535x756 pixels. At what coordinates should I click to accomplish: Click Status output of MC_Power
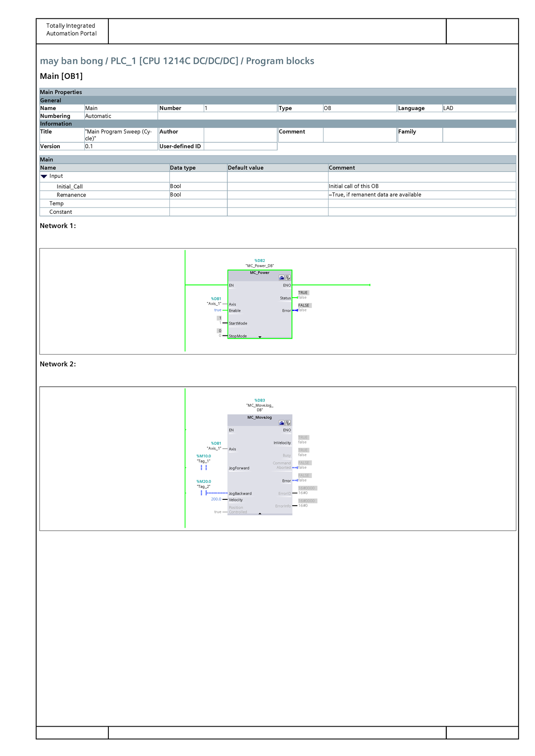pos(285,298)
